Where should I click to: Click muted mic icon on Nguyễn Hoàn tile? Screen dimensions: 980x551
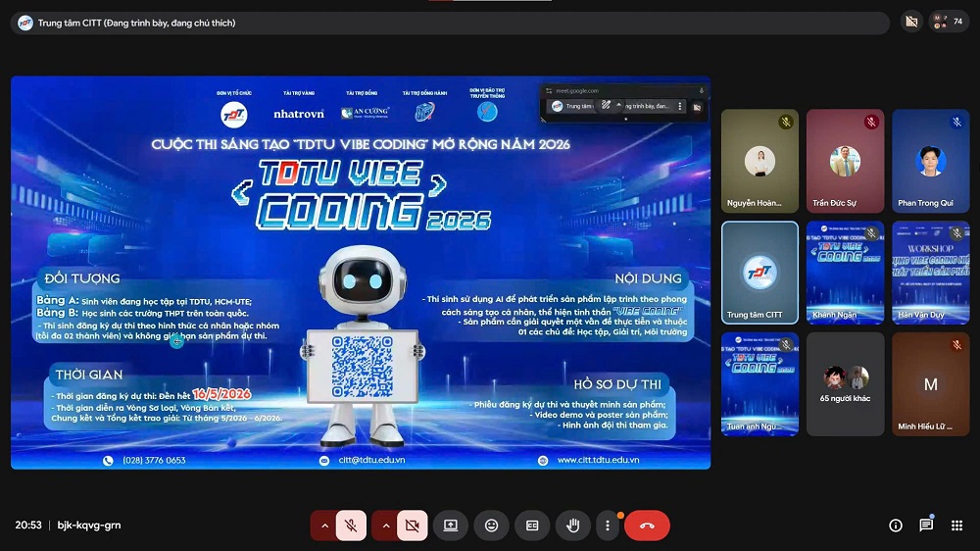click(x=786, y=122)
